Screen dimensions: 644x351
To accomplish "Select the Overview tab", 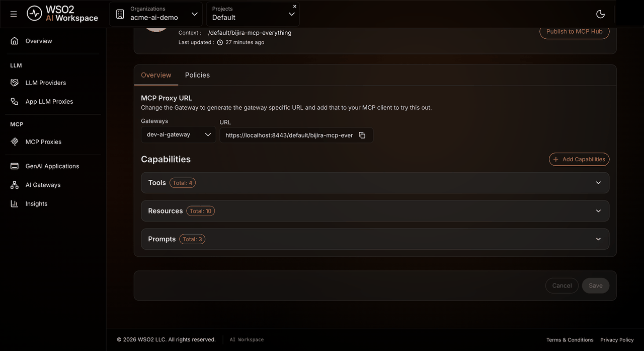I will pyautogui.click(x=156, y=75).
